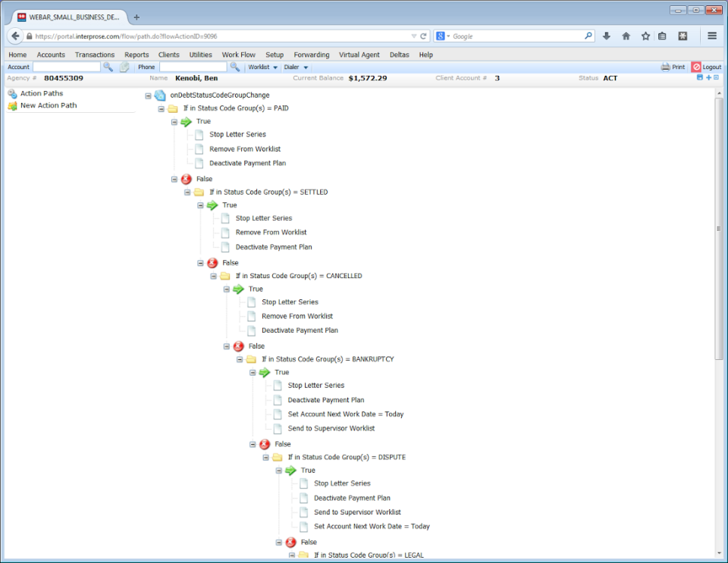Click inside the Account input field
This screenshot has height=563, width=728.
pyautogui.click(x=68, y=67)
